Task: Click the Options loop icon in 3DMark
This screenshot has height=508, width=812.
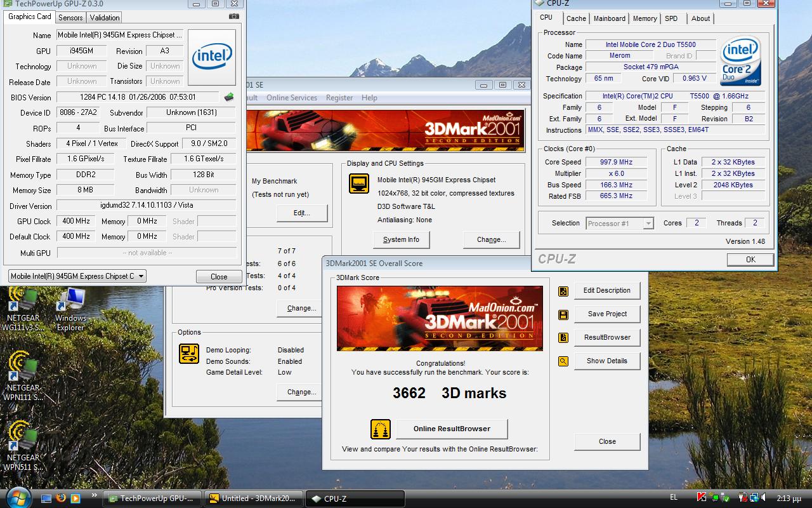Action: click(x=189, y=353)
